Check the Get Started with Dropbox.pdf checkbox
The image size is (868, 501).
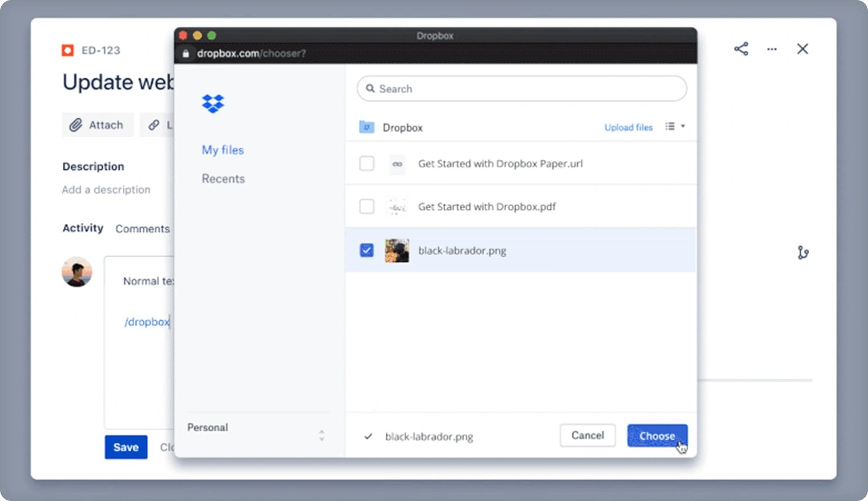click(367, 207)
